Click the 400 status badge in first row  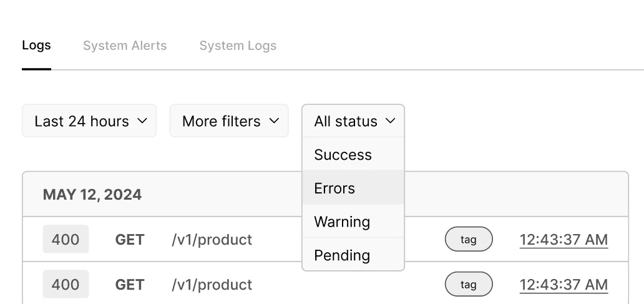pos(66,239)
